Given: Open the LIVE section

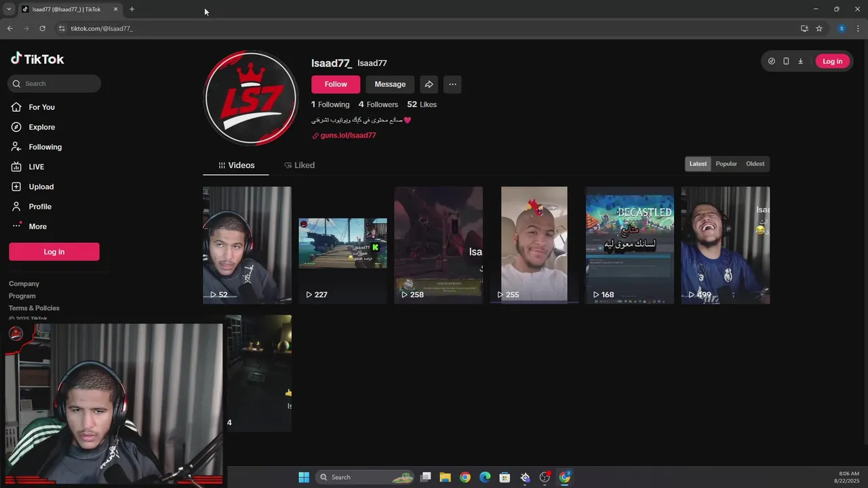Looking at the screenshot, I should pos(36,167).
